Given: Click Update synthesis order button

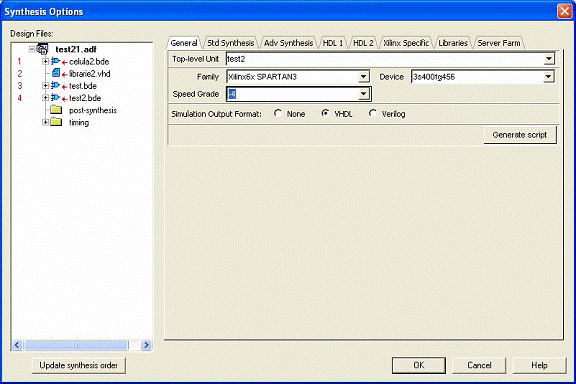Looking at the screenshot, I should (79, 365).
